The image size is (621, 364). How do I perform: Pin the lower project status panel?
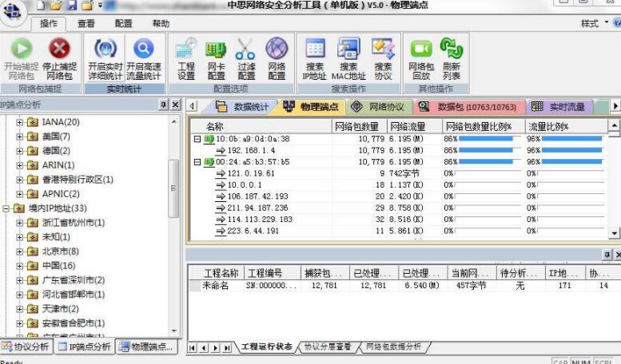tap(607, 255)
